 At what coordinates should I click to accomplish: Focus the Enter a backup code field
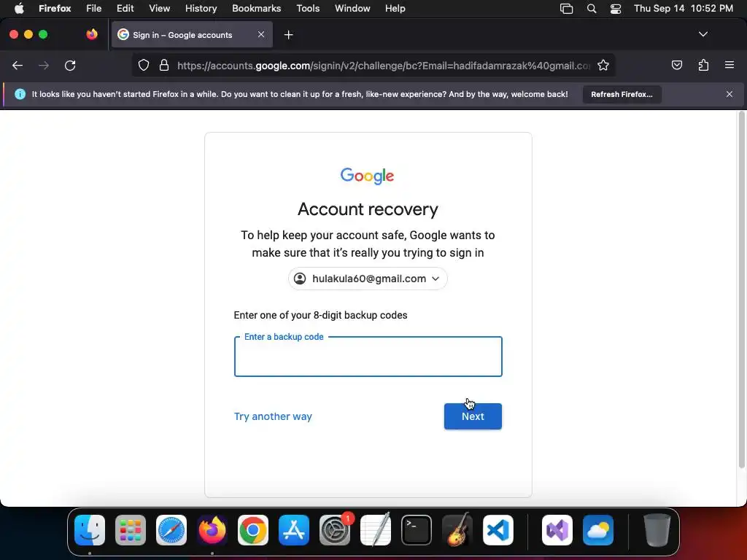368,357
